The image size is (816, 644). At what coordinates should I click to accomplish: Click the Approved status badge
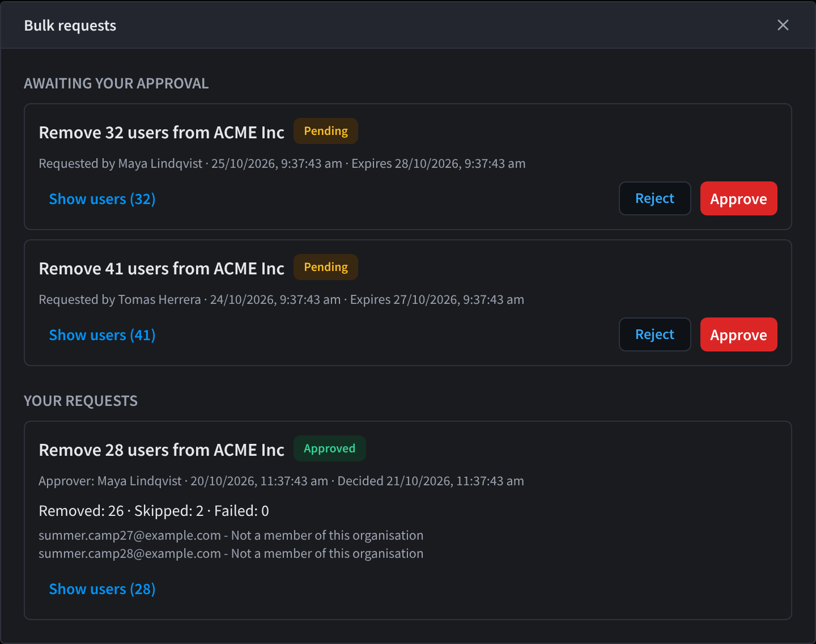pyautogui.click(x=329, y=448)
